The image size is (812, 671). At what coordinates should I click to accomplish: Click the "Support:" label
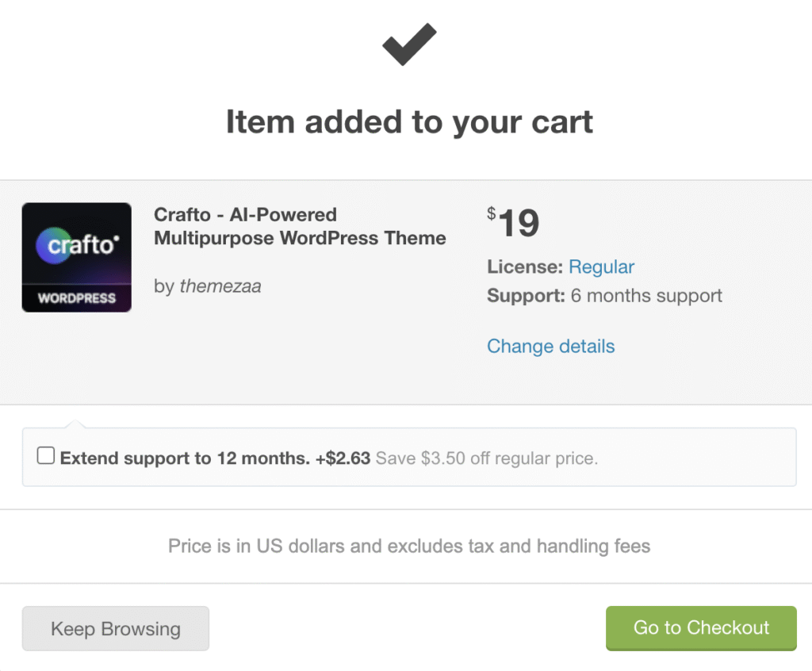(526, 296)
